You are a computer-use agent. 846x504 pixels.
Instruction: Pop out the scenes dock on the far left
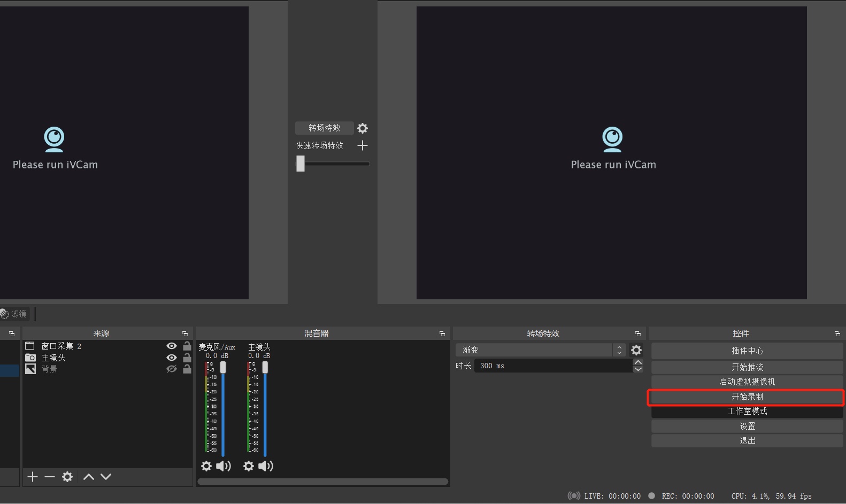12,334
